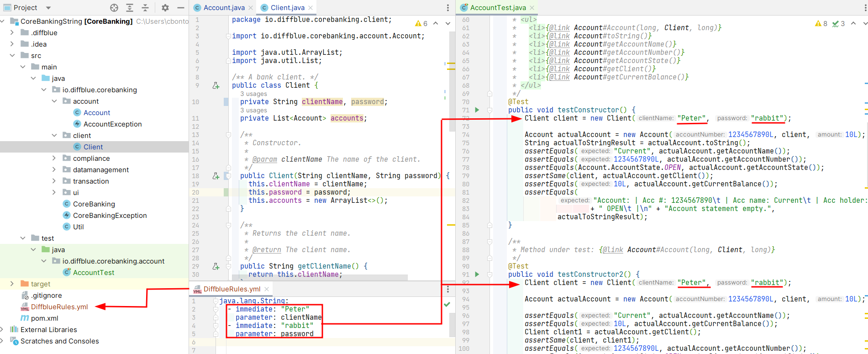Screen dimensions: 868x354
Task: Toggle code fold at Client constructor line
Action: [x=228, y=176]
